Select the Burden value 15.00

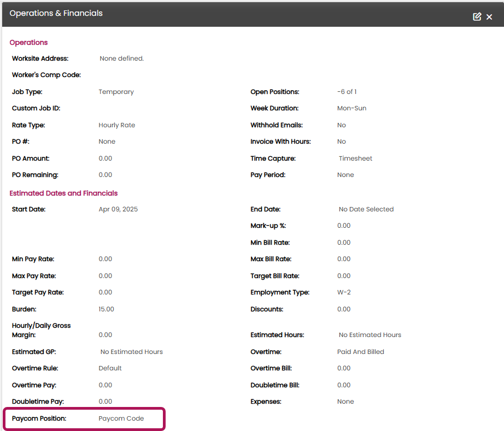point(105,309)
